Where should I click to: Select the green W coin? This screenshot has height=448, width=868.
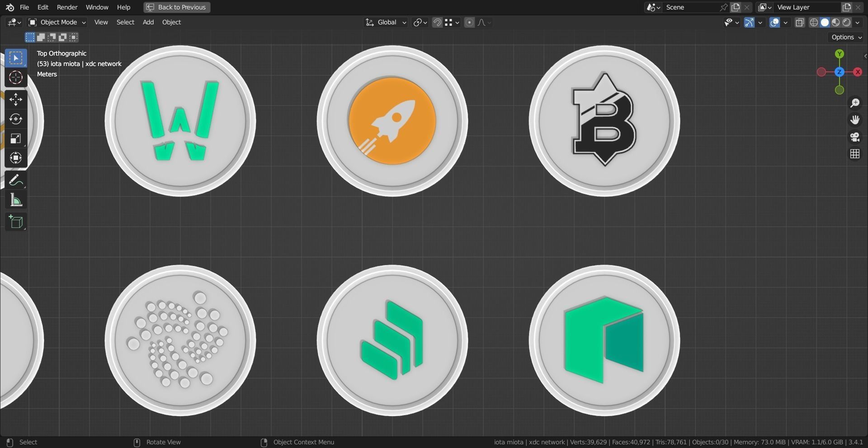click(180, 121)
